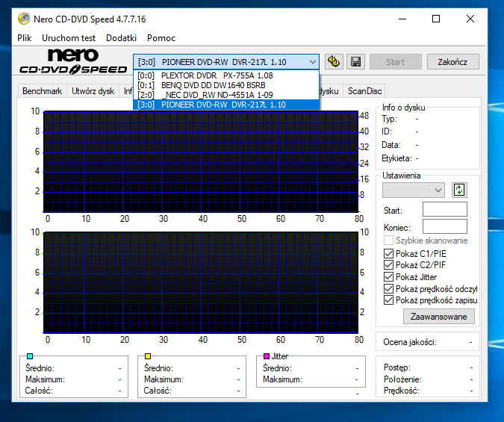The image size is (504, 422).
Task: Toggle Pokaż prędkość zapisu checkbox
Action: pyautogui.click(x=388, y=300)
